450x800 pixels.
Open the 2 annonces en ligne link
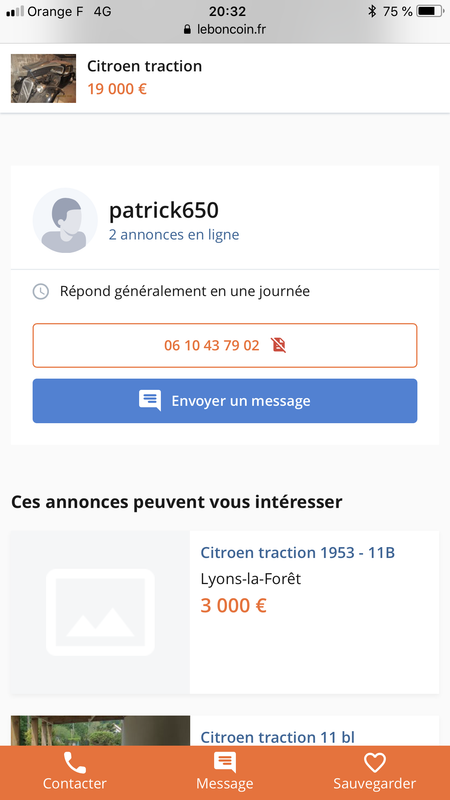(x=173, y=235)
